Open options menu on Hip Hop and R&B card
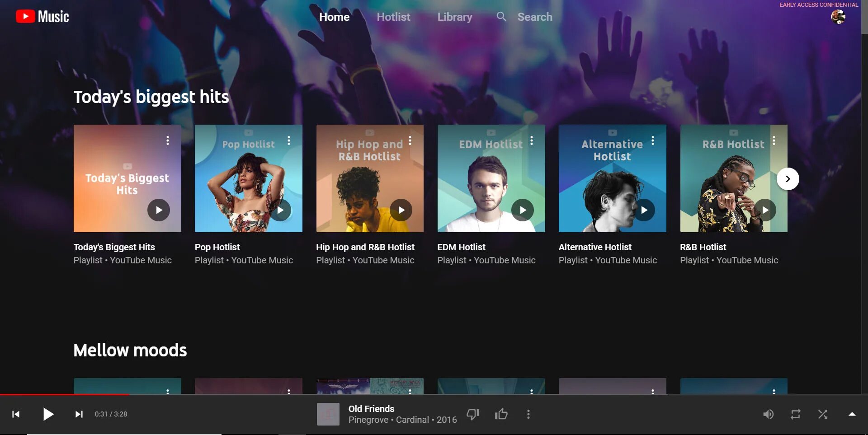 pyautogui.click(x=410, y=140)
